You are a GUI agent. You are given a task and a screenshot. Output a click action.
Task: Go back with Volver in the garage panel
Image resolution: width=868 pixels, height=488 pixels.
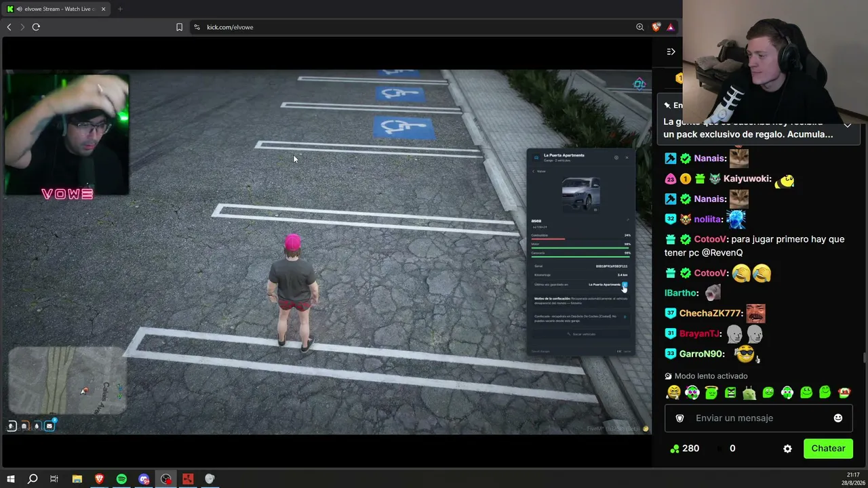[539, 171]
